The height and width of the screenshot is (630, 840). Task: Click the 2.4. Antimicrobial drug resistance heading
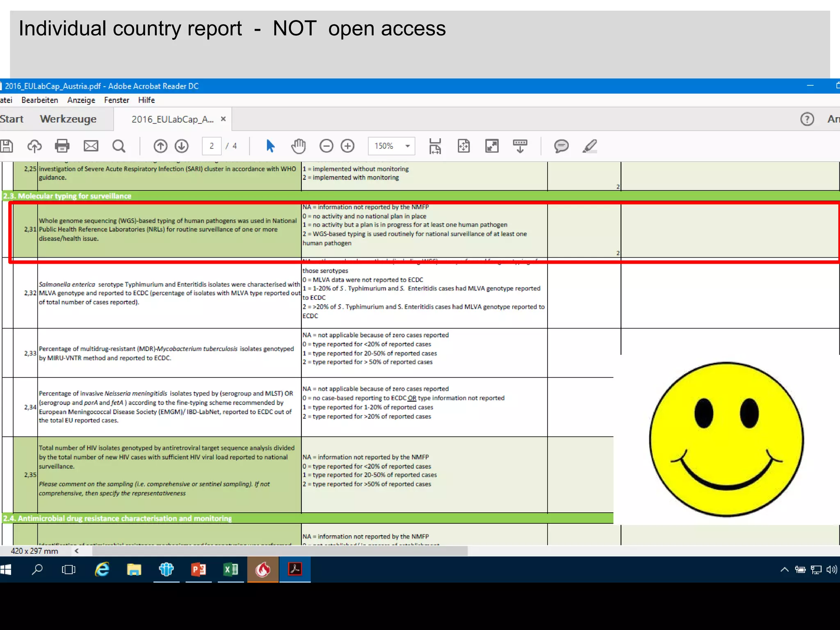[x=117, y=518]
